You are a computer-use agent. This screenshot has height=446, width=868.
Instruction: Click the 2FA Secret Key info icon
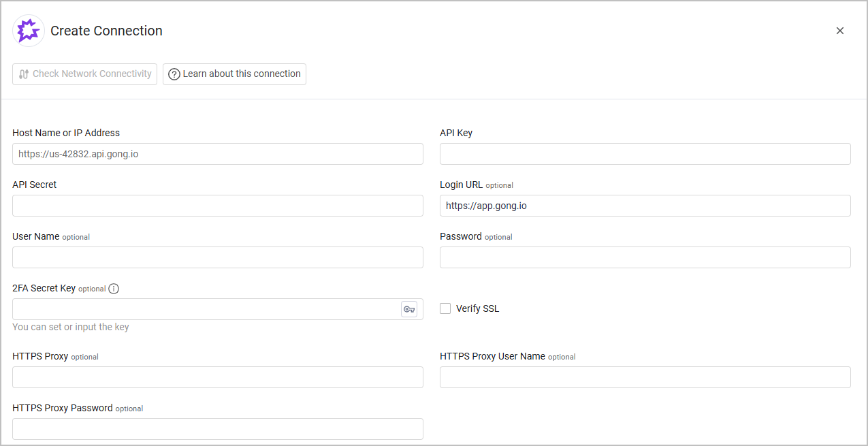(x=114, y=289)
